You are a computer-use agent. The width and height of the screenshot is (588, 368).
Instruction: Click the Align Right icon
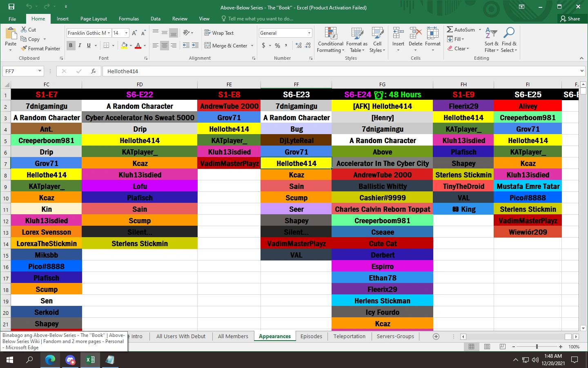coord(174,45)
